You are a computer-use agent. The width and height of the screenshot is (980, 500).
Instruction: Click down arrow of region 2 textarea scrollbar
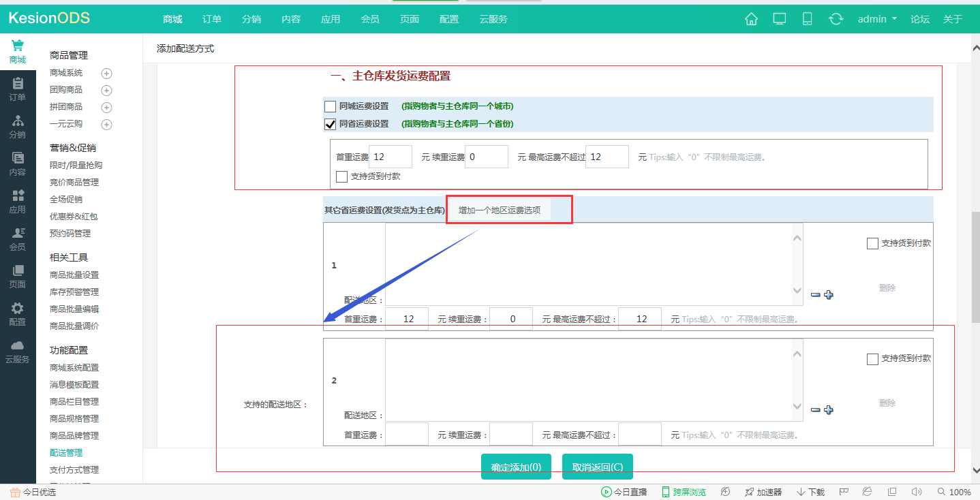(x=797, y=407)
